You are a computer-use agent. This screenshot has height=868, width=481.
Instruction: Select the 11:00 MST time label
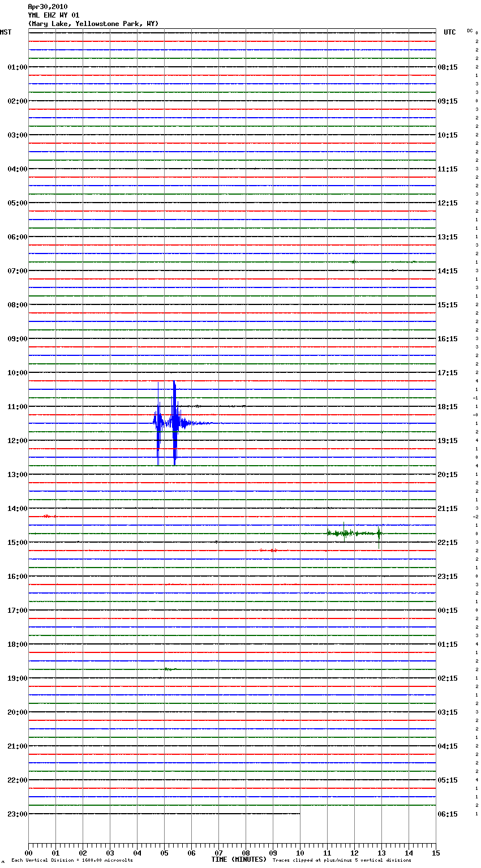point(17,407)
